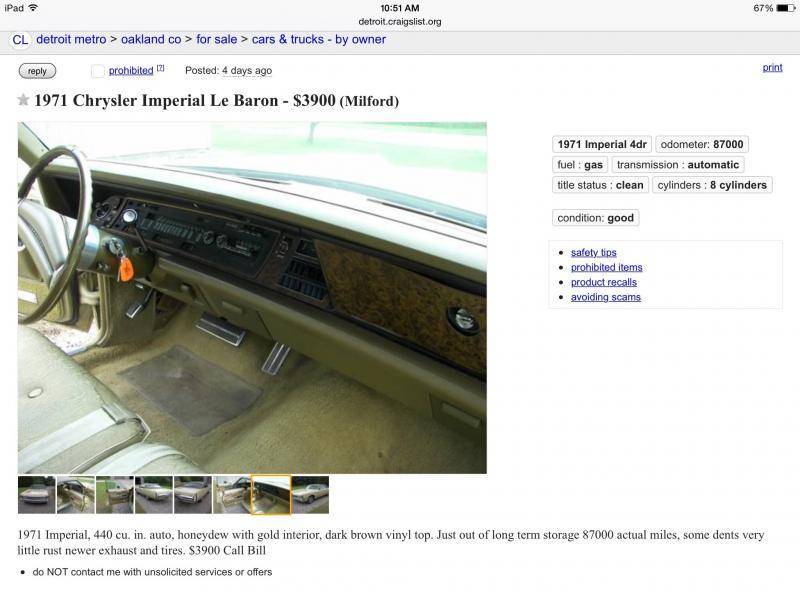Image resolution: width=800 pixels, height=600 pixels.
Task: Open the prohibited help superscript icon
Action: (160, 68)
